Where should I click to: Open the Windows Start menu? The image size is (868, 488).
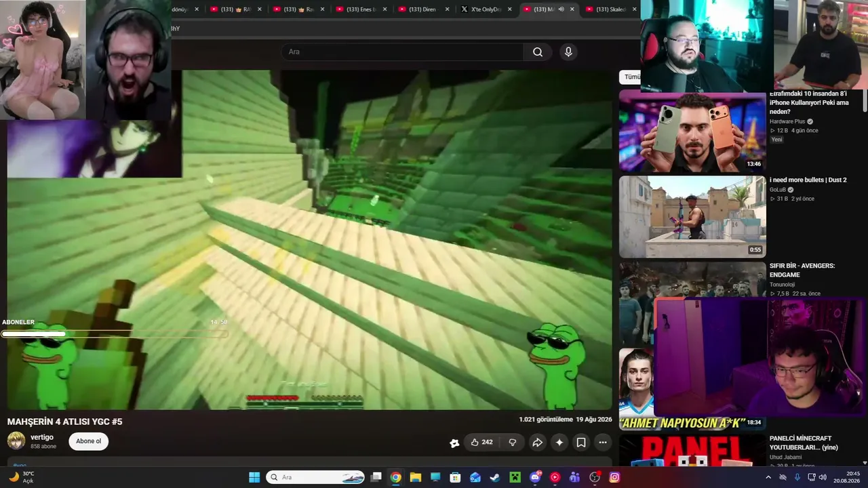(x=254, y=477)
